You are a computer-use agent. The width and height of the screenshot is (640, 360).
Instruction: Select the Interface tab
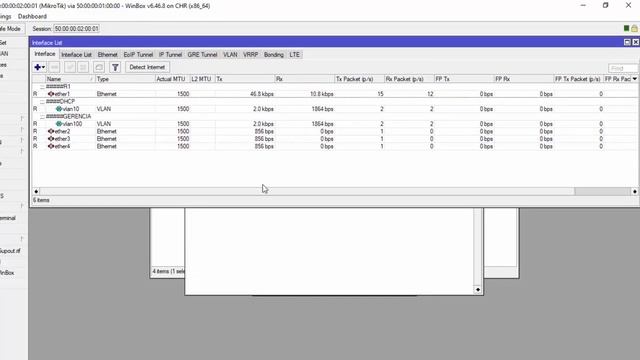click(44, 54)
